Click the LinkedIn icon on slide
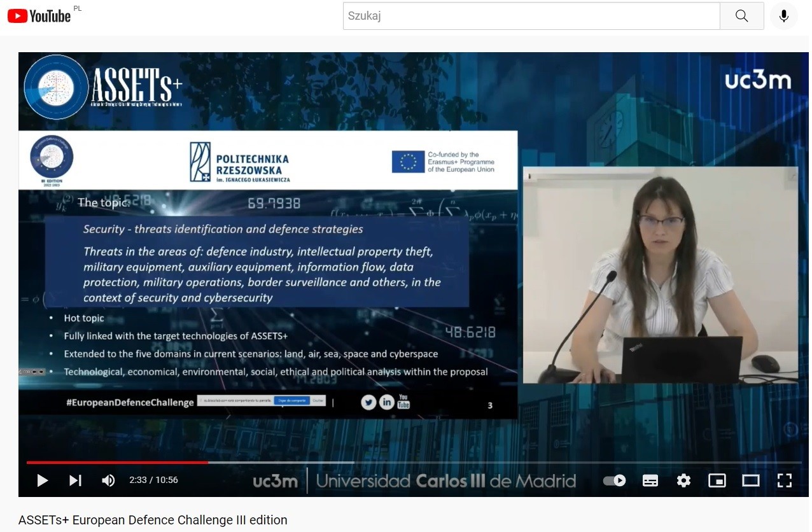 [386, 402]
